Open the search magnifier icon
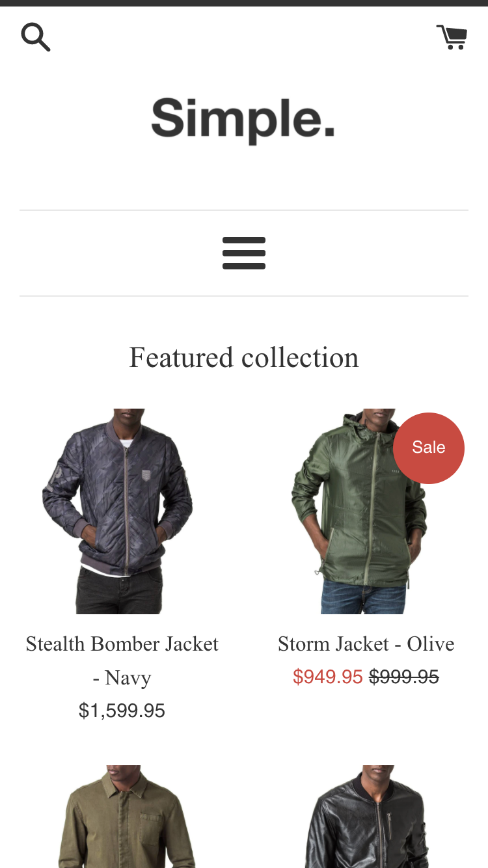This screenshot has height=868, width=488. click(35, 37)
